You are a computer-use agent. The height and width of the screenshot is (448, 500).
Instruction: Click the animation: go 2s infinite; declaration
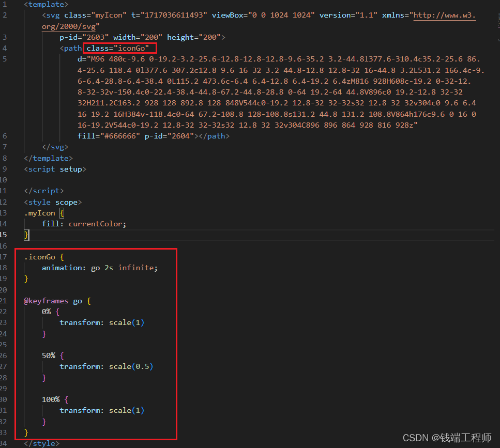click(x=100, y=268)
